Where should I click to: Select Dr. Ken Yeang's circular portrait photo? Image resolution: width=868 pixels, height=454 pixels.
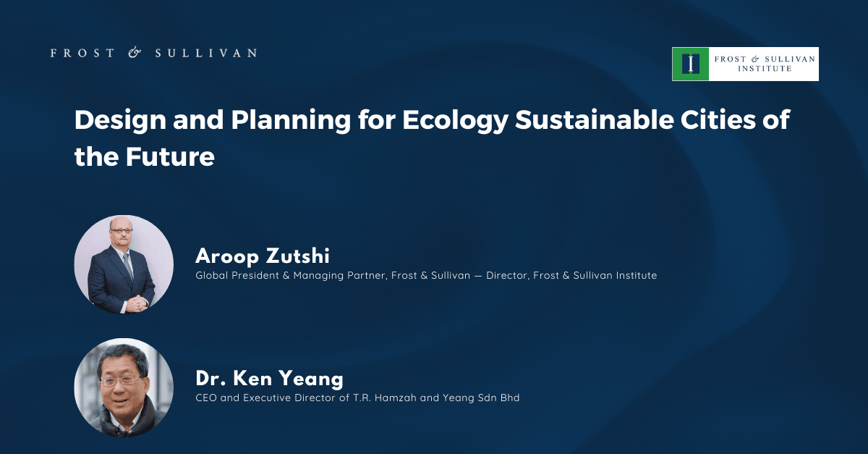click(x=124, y=387)
